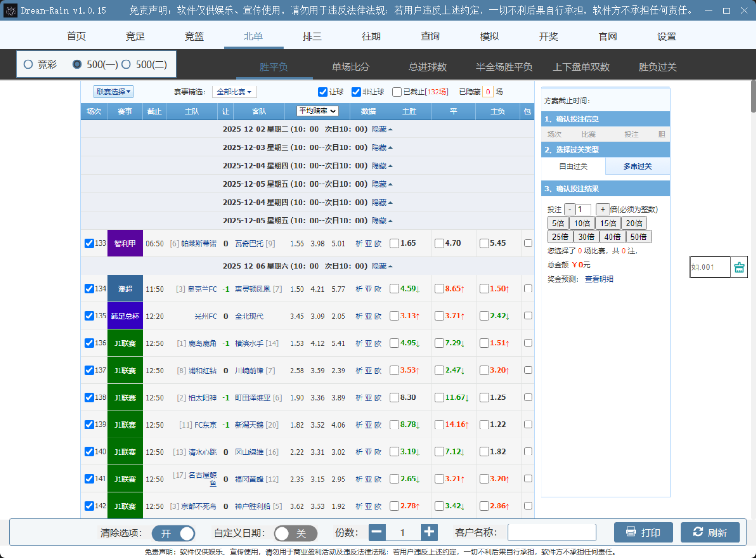Open the 总进球数 tab
The image size is (756, 558).
(x=427, y=67)
